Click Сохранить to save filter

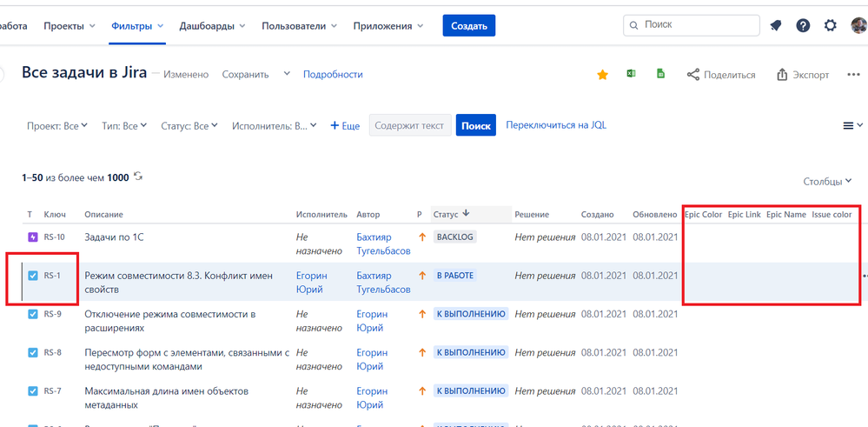click(245, 74)
